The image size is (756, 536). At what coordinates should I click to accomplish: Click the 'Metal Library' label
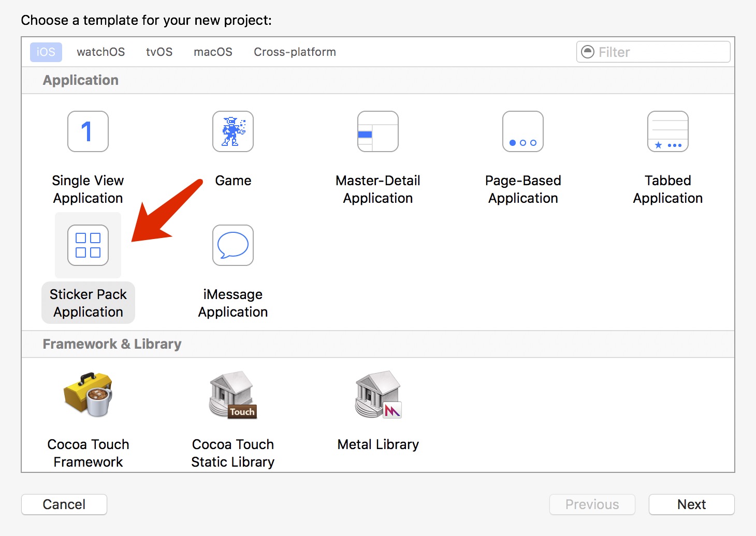pos(378,444)
